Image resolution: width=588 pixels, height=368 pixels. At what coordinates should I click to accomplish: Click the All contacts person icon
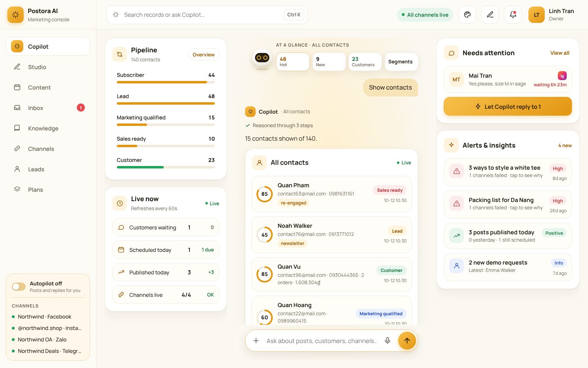coord(259,162)
